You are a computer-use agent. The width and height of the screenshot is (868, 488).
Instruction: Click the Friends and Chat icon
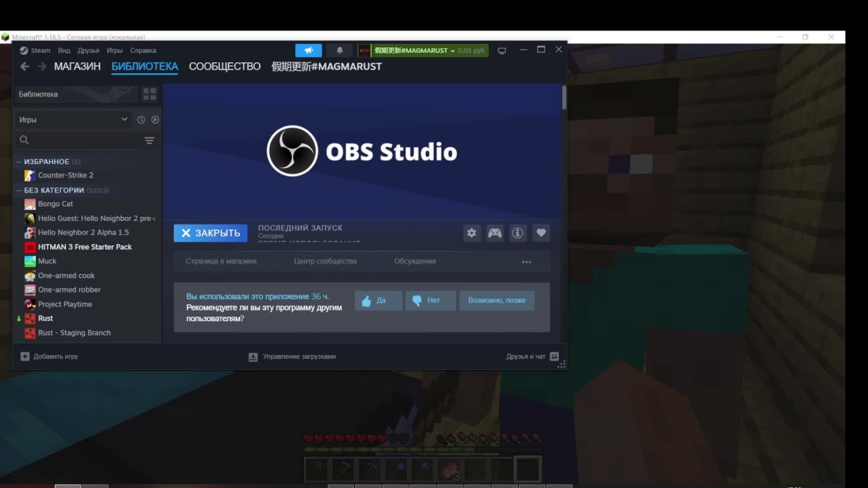[x=554, y=357]
